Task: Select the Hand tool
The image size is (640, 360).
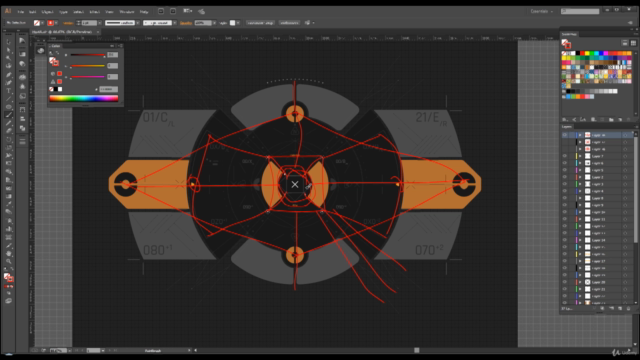Action: pyautogui.click(x=9, y=254)
